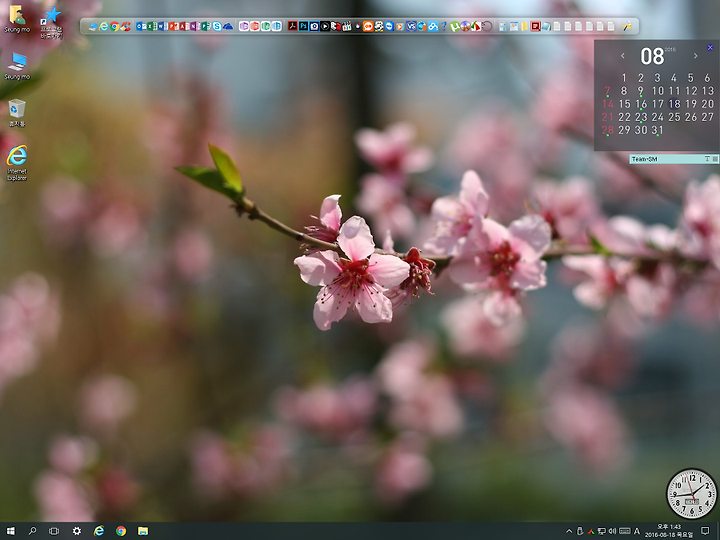
Task: Open the blue question mark help icon
Action: (x=444, y=26)
